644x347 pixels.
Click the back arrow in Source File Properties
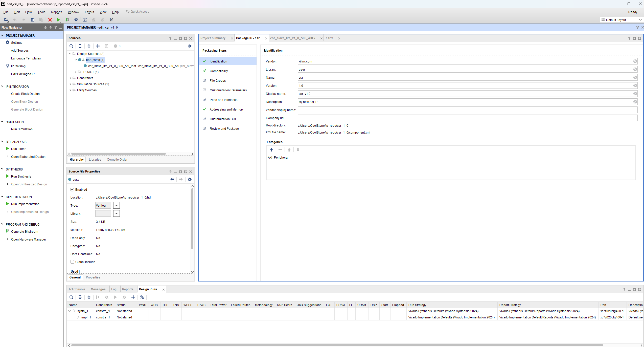coord(172,179)
